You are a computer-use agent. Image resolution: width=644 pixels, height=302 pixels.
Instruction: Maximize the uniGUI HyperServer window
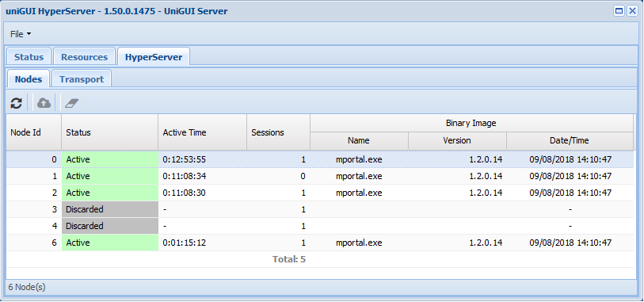pyautogui.click(x=619, y=11)
